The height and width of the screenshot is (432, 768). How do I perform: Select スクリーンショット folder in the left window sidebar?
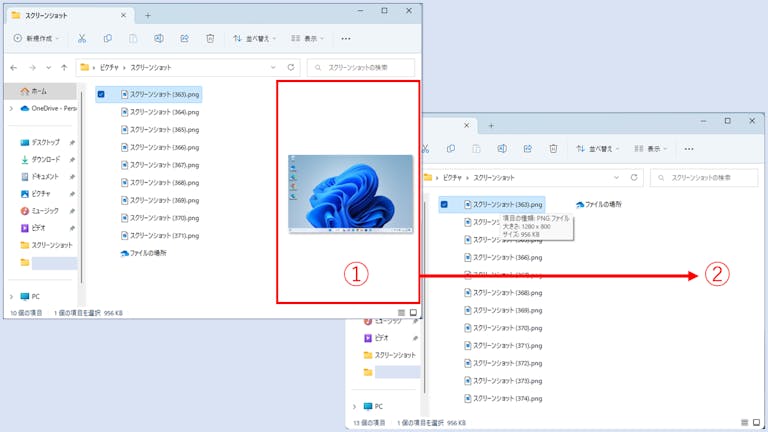[47, 245]
